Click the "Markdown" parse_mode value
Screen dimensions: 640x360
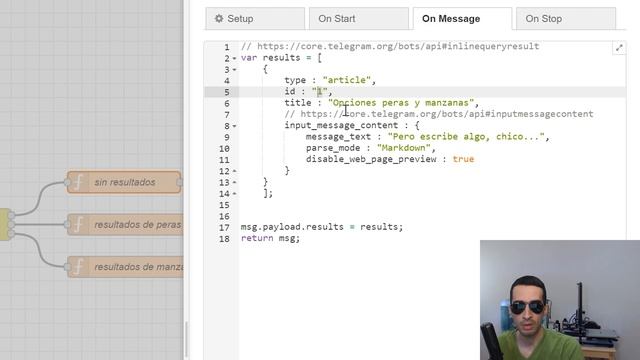pyautogui.click(x=403, y=148)
